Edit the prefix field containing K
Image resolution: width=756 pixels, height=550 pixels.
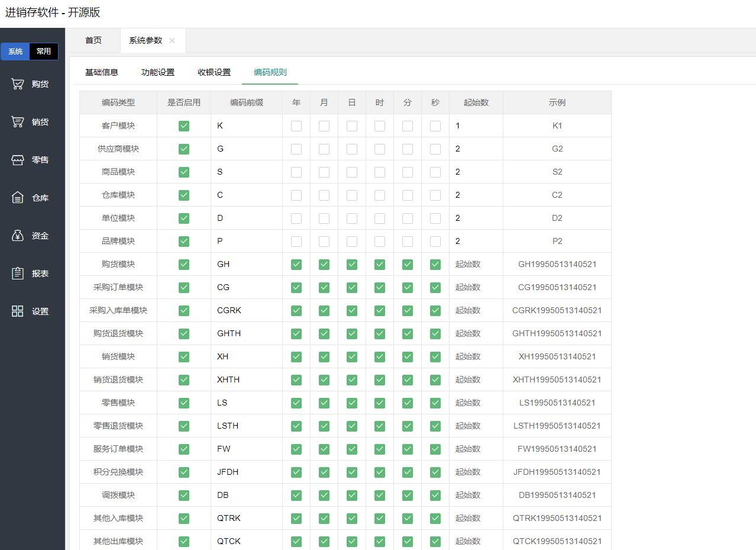coord(247,126)
